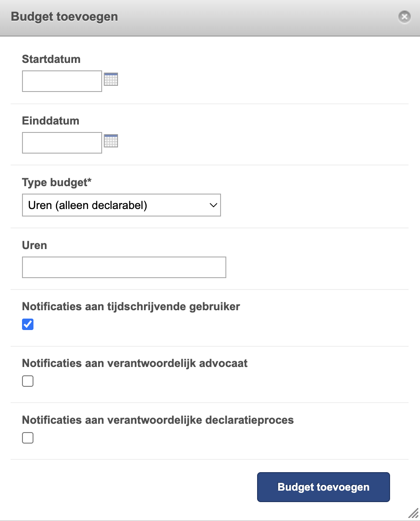Screen dimensions: 420x521
Task: Click into the Einddatum date field
Action: click(x=62, y=143)
